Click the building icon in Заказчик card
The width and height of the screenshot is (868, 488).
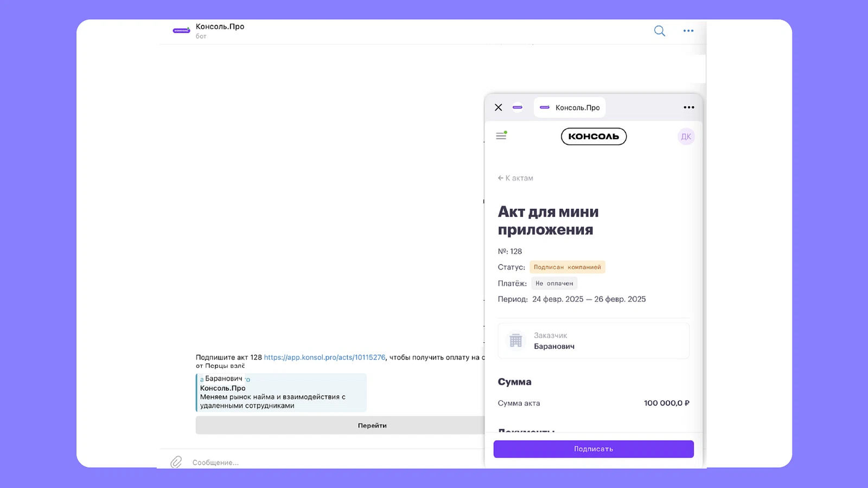516,341
